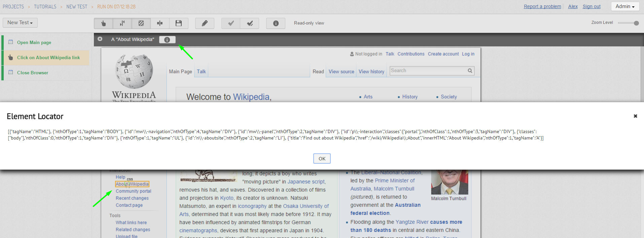Screen dimensions: 644x238
Task: Click highlighted About Wikipedia sidebar link
Action: coord(132,184)
